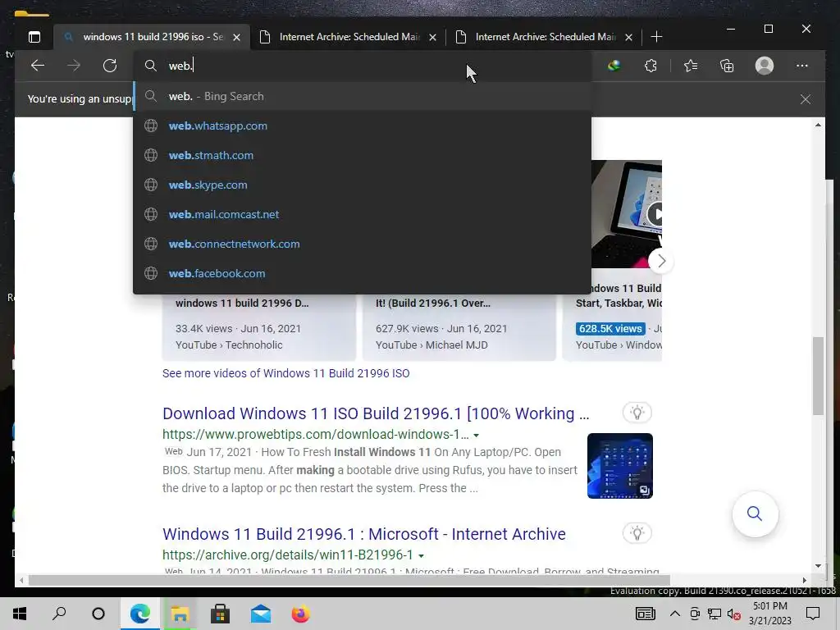
Task: Show hidden system tray icons
Action: point(675,614)
